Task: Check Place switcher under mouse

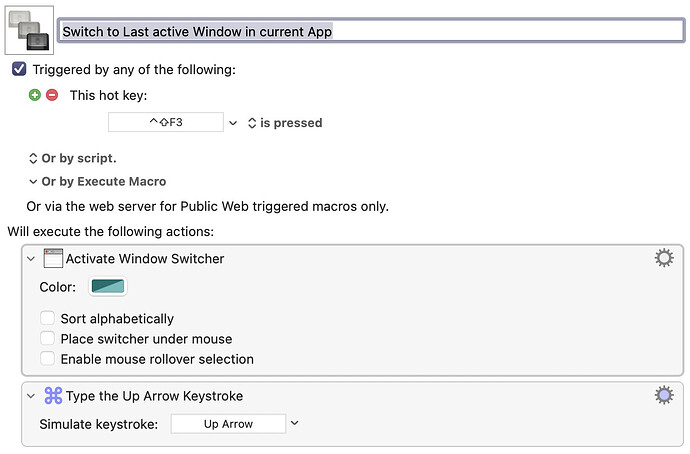Action: (47, 339)
